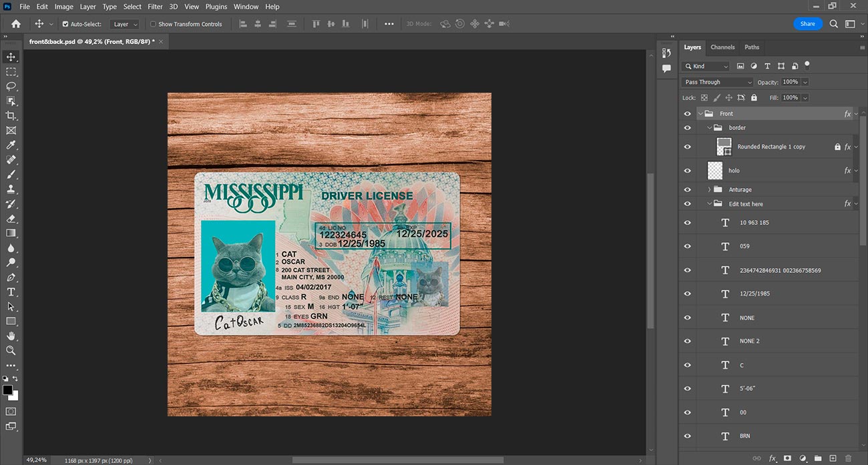Enable Show Transform Controls checkbox

pyautogui.click(x=153, y=24)
